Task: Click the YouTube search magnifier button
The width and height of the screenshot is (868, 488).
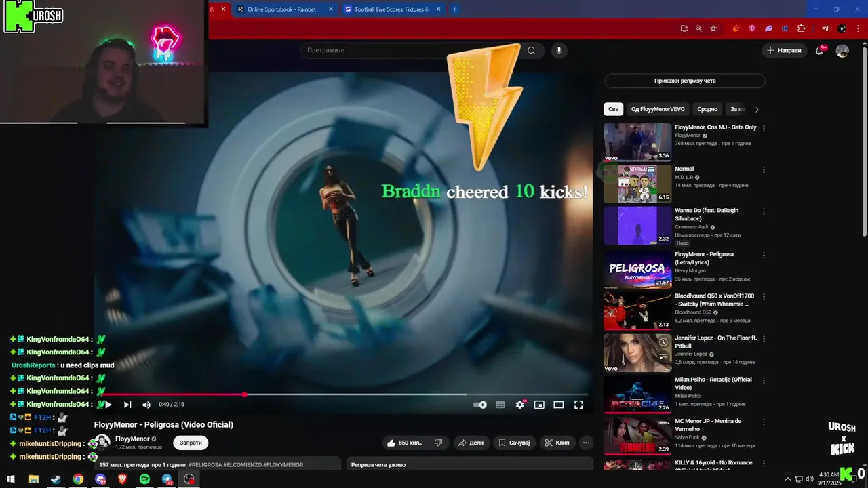Action: [x=532, y=50]
